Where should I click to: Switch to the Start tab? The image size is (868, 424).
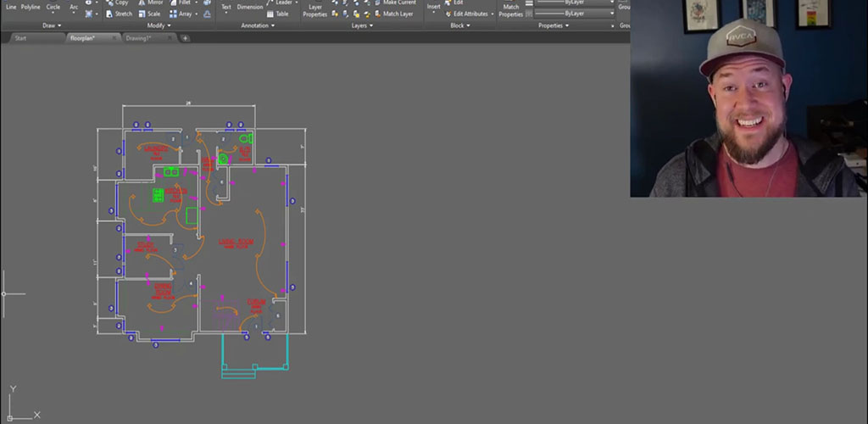[20, 38]
